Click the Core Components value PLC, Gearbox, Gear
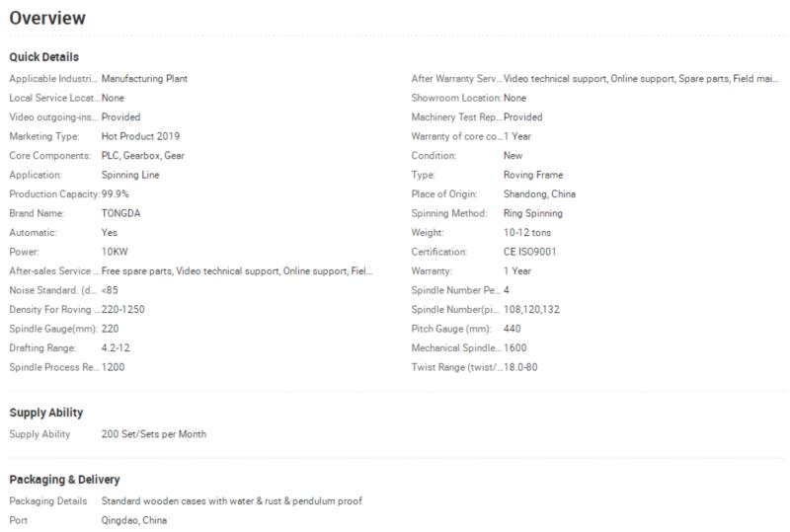 142,156
